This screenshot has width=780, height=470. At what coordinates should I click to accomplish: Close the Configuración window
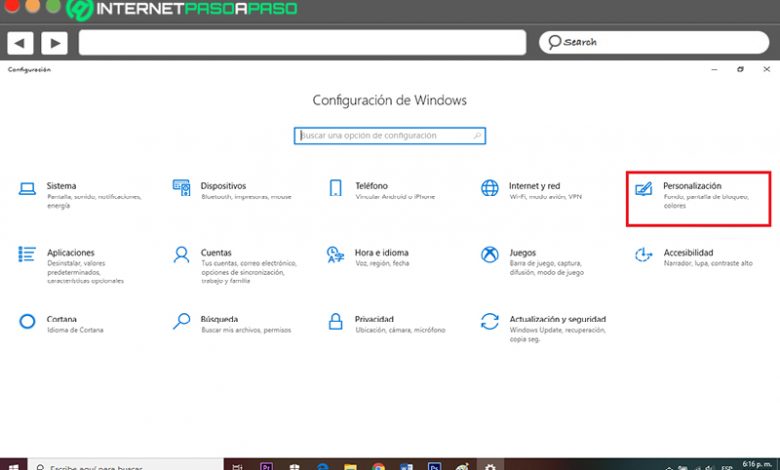767,70
